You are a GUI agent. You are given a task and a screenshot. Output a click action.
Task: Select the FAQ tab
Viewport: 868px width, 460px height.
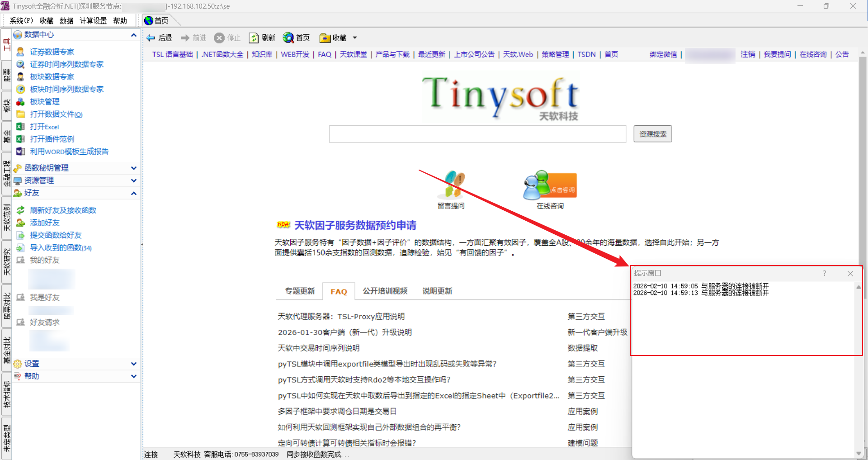click(x=339, y=291)
